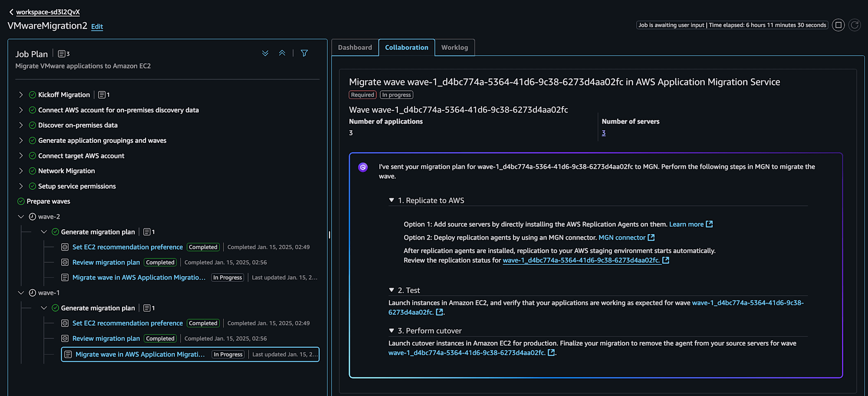Click task icon of wave-1 Set EC2 recommendation
Viewport: 868px width, 396px height.
tap(65, 323)
